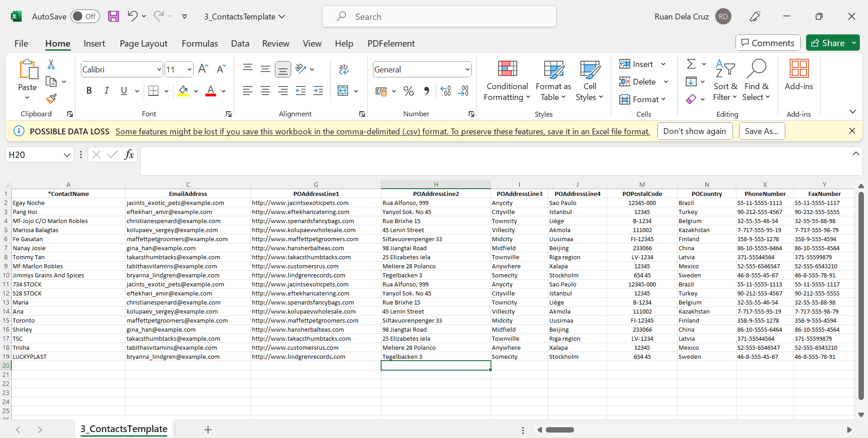868x438 pixels.
Task: Open Conditional Formatting menu
Action: click(507, 81)
